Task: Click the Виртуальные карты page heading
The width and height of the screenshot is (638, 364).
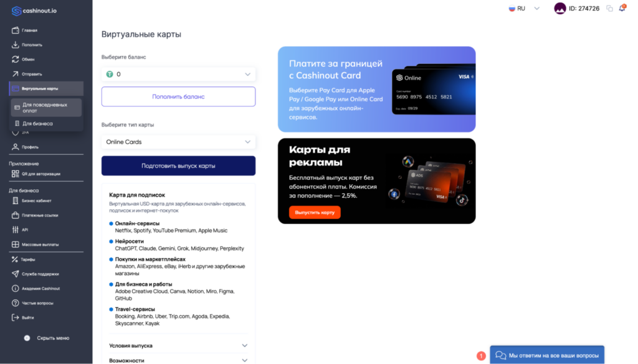Action: pos(141,34)
